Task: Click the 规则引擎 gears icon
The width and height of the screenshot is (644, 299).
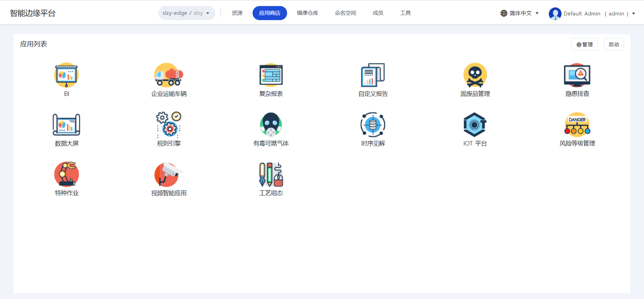Action: click(169, 125)
